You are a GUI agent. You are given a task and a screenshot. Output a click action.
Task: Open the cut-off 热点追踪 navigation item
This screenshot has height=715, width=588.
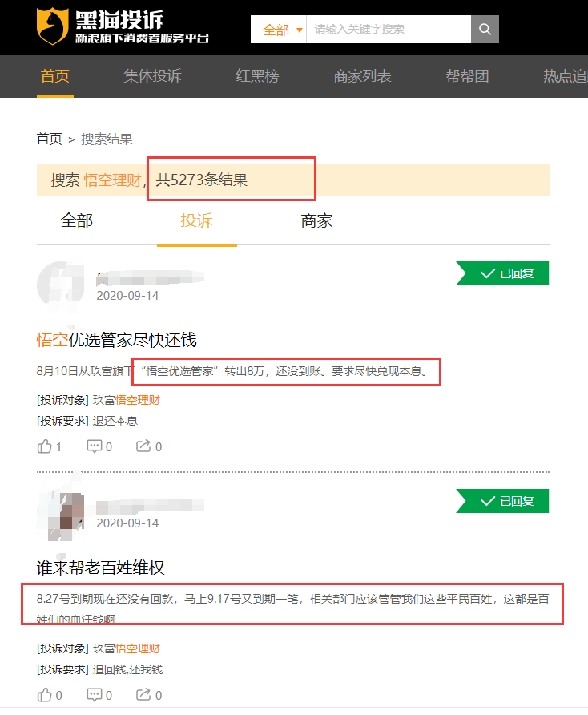tap(566, 75)
